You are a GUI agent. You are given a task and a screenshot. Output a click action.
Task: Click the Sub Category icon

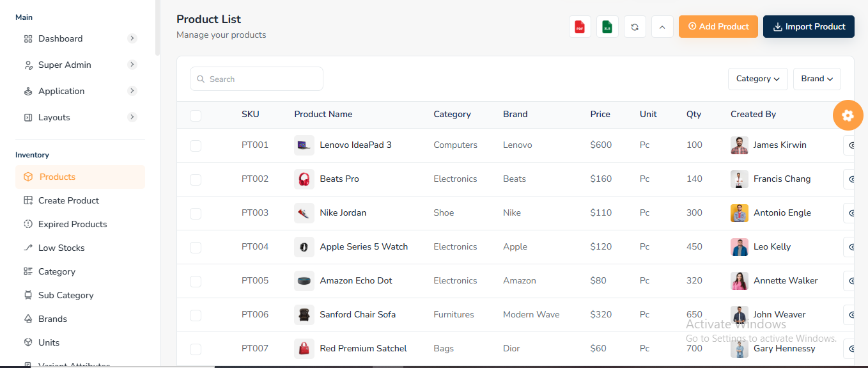pos(28,295)
